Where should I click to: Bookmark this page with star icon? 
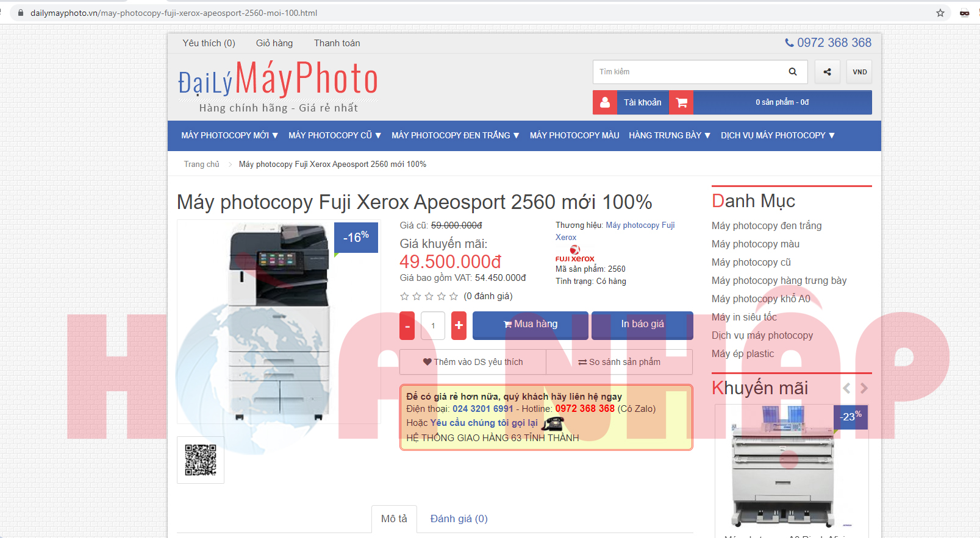coord(940,13)
